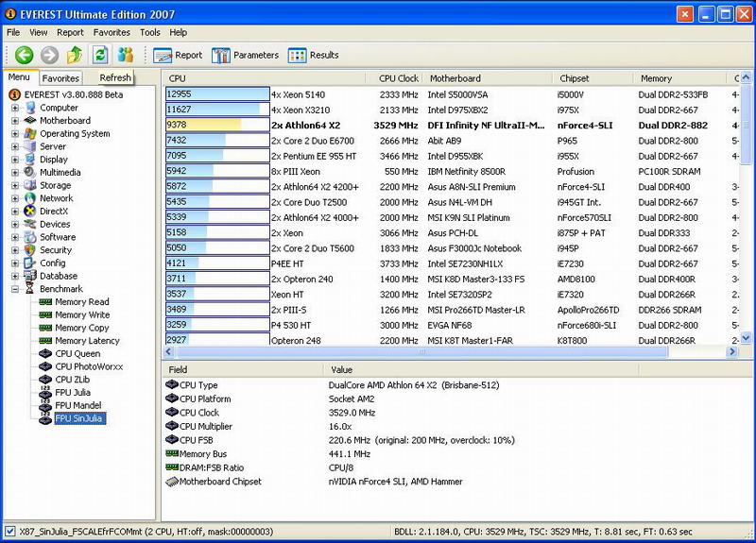Click the green Refresh toolbar icon
The image size is (756, 543).
pos(99,56)
